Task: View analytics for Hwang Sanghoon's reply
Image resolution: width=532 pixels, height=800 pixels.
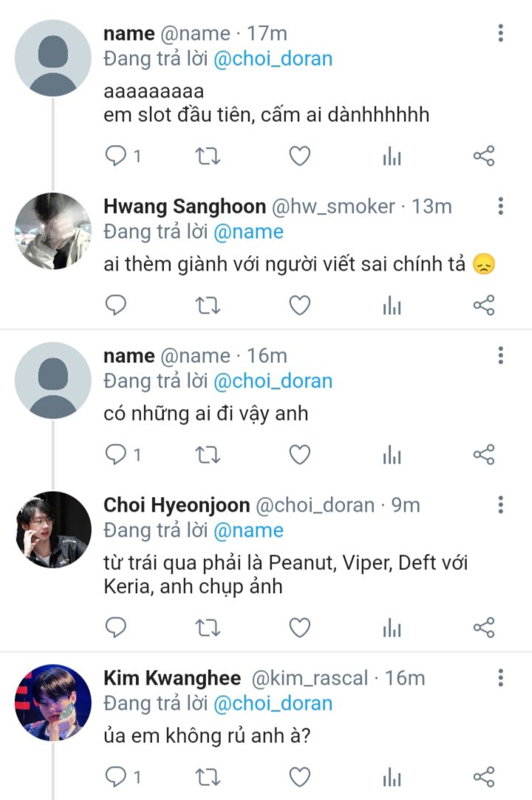Action: pyautogui.click(x=392, y=305)
